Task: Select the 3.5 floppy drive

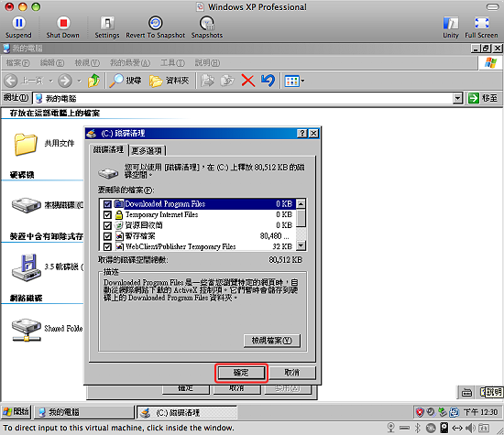Action: 48,267
